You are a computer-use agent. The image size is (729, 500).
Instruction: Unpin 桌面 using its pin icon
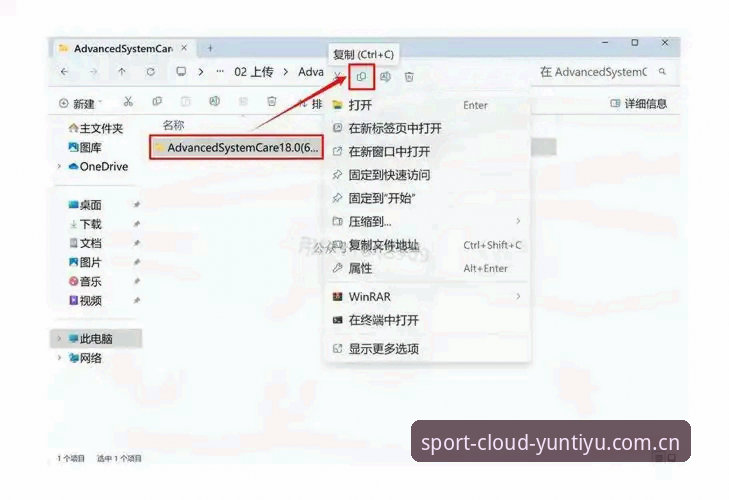tap(137, 205)
